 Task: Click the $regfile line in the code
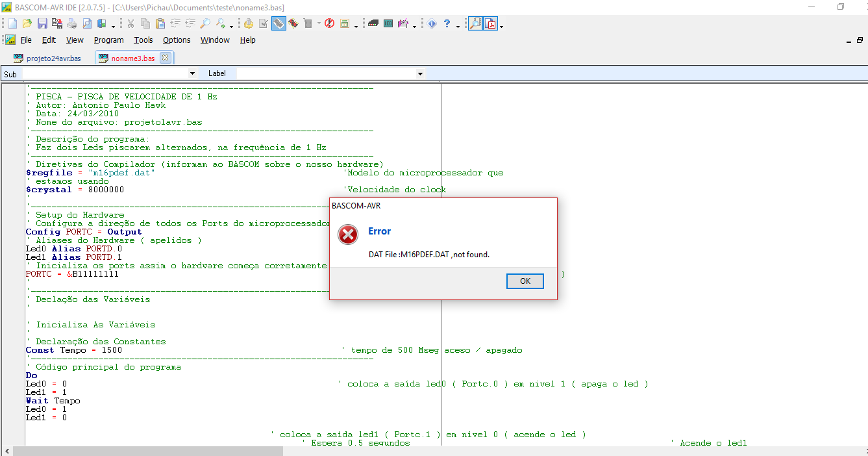[x=90, y=173]
